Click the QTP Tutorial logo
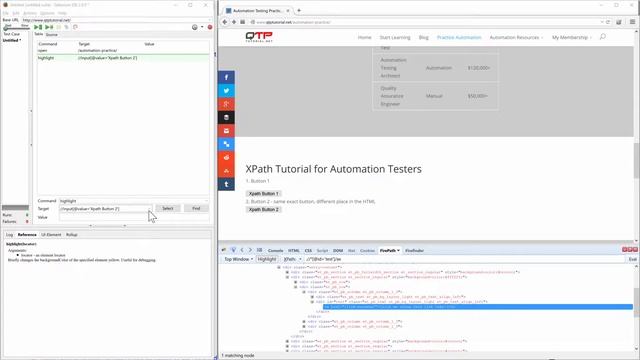The width and height of the screenshot is (640, 360). click(x=259, y=37)
